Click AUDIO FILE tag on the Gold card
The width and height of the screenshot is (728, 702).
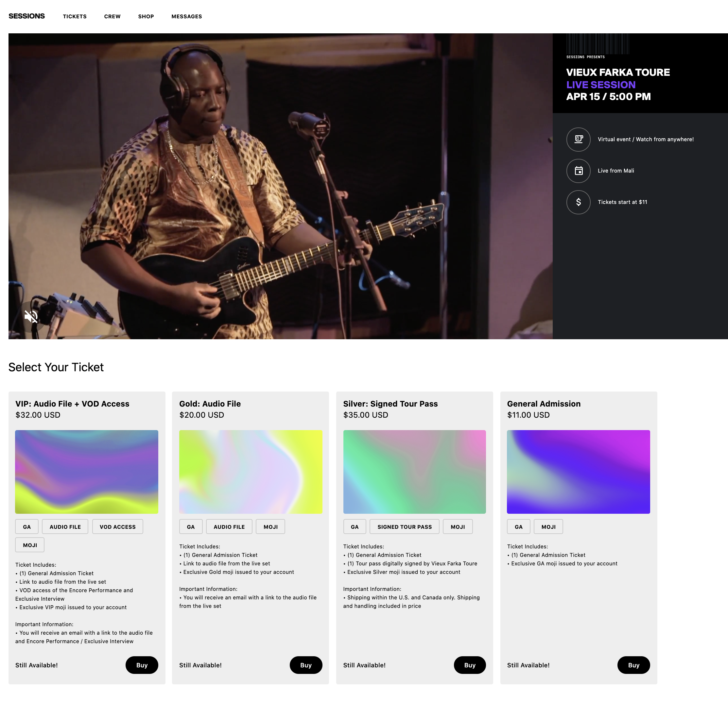229,526
